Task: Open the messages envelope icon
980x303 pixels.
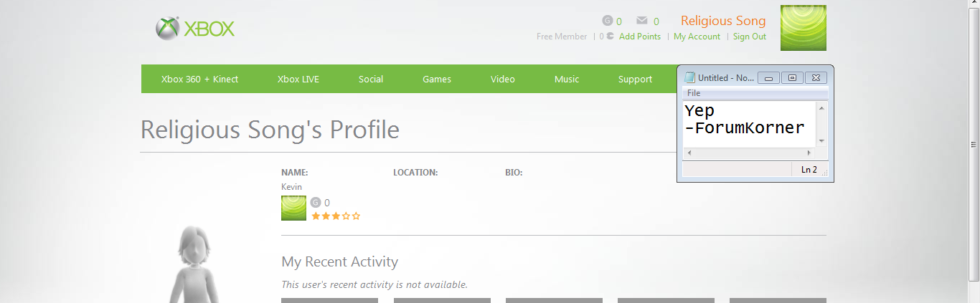Action: tap(642, 21)
